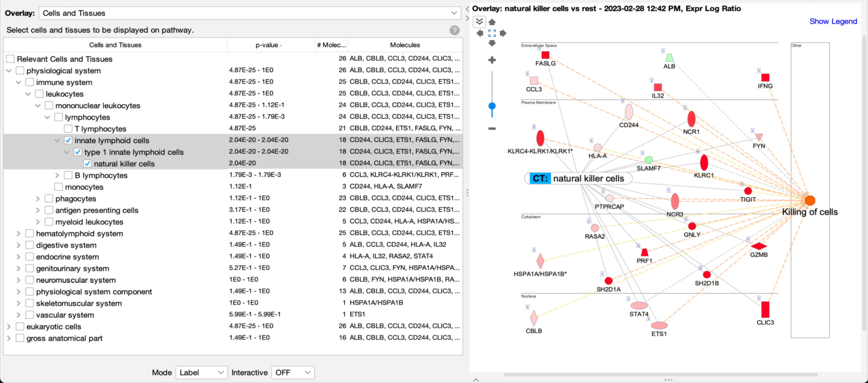Check the monocytes checkbox
This screenshot has height=383, width=868.
58,187
